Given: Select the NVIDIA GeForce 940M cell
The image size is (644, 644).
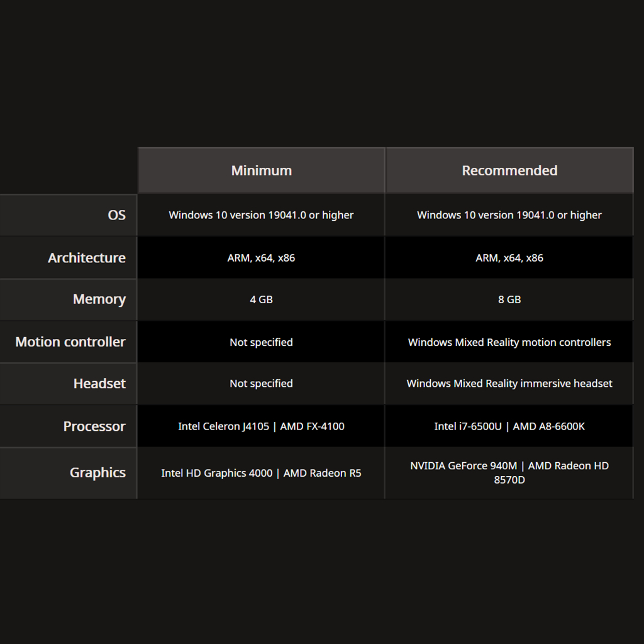Looking at the screenshot, I should coord(509,473).
